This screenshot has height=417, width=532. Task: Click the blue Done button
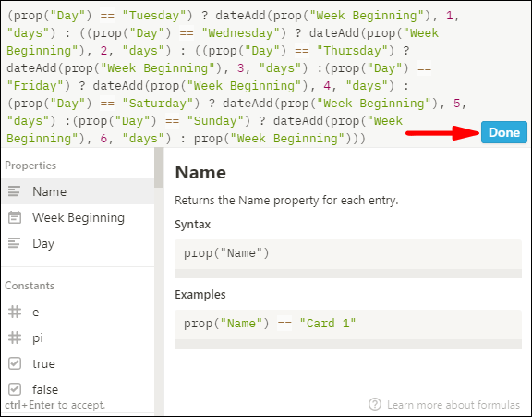504,132
